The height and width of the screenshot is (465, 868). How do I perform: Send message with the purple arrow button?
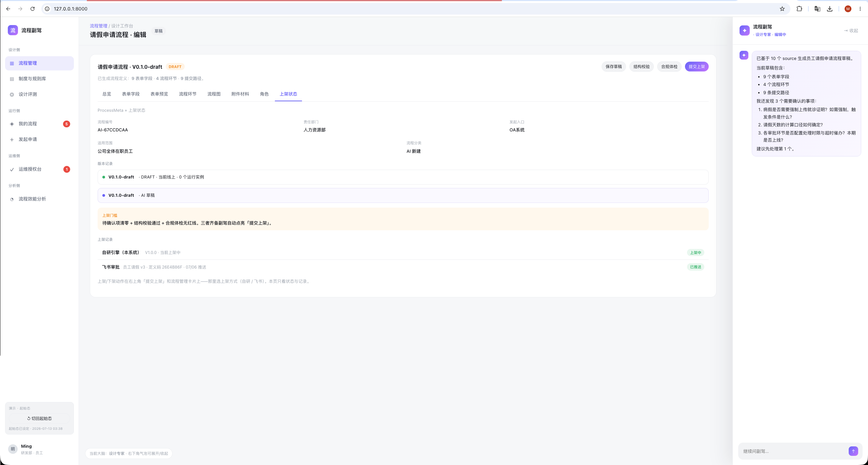pyautogui.click(x=853, y=451)
